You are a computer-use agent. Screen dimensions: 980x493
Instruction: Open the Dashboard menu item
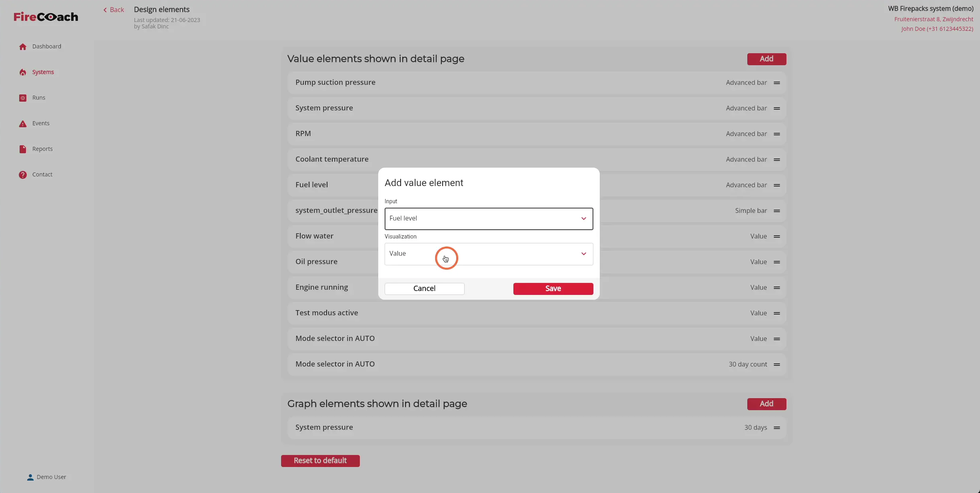[47, 46]
